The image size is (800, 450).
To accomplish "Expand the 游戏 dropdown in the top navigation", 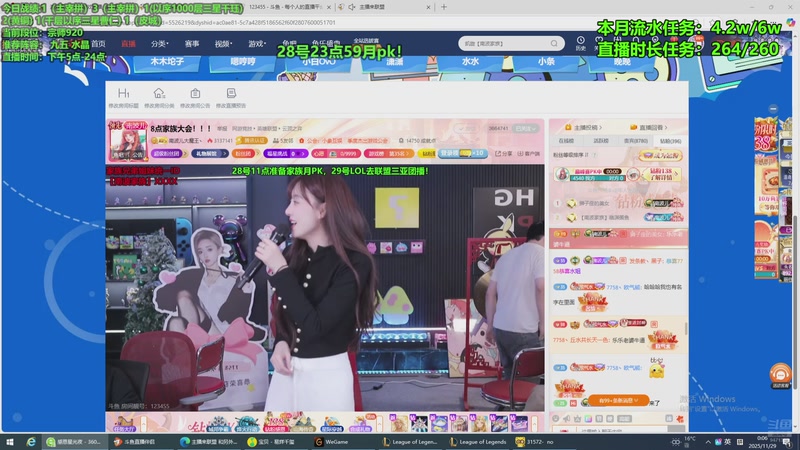I will [x=258, y=44].
